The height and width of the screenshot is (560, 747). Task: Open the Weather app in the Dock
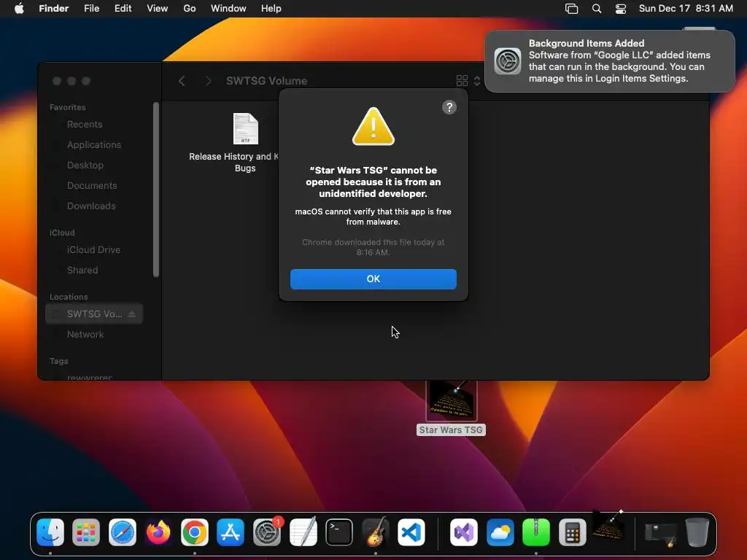[x=500, y=532]
